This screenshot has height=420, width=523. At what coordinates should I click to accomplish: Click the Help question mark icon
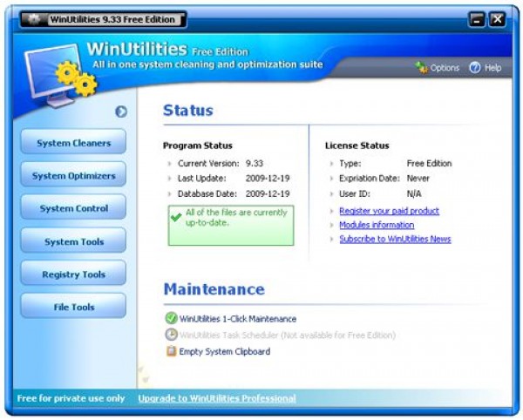click(475, 68)
